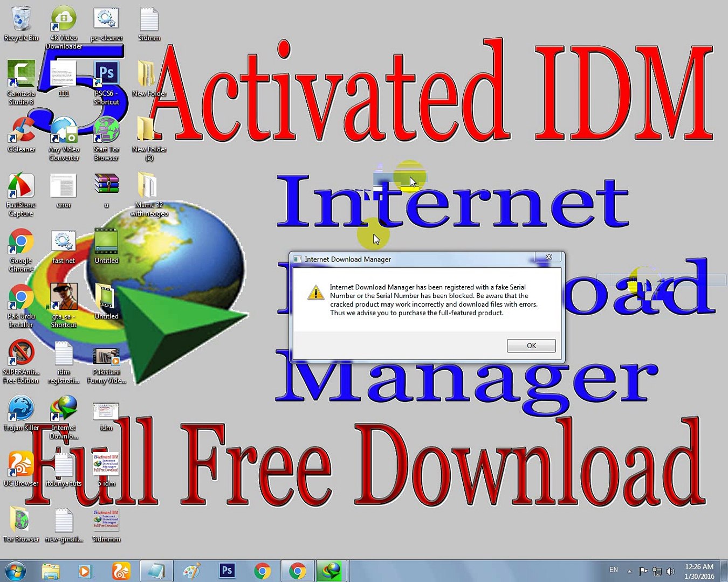Select the new-gmail... text file
The width and height of the screenshot is (728, 582).
tap(64, 525)
